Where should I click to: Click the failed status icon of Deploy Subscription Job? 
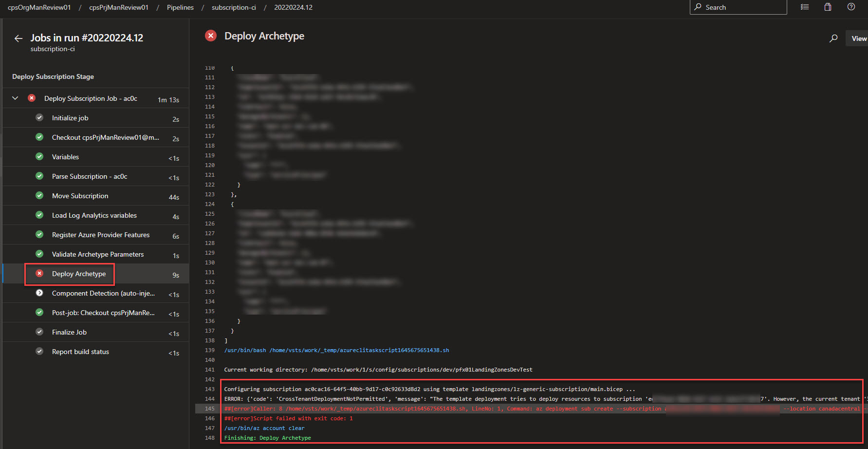[x=32, y=98]
